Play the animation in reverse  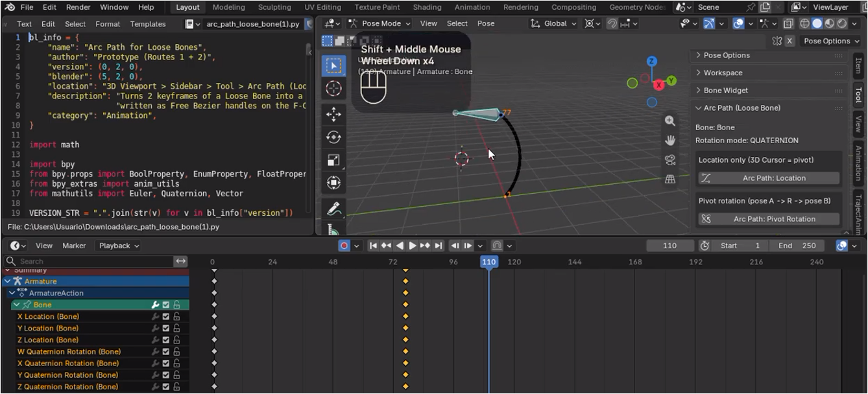(x=400, y=246)
